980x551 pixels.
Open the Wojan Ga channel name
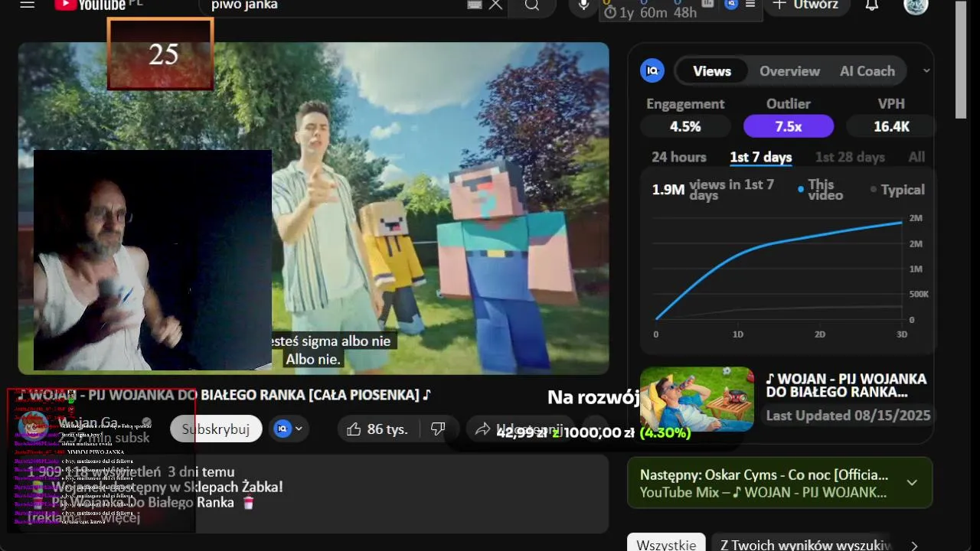click(89, 422)
